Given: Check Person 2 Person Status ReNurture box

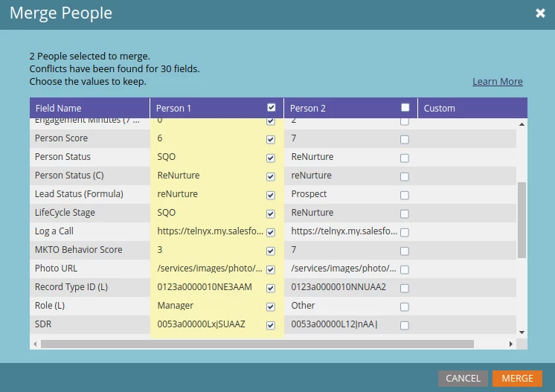Looking at the screenshot, I should coord(405,158).
